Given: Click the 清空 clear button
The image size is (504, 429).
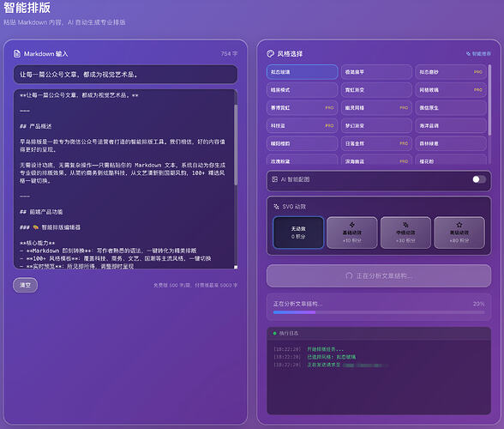Looking at the screenshot, I should (26, 285).
